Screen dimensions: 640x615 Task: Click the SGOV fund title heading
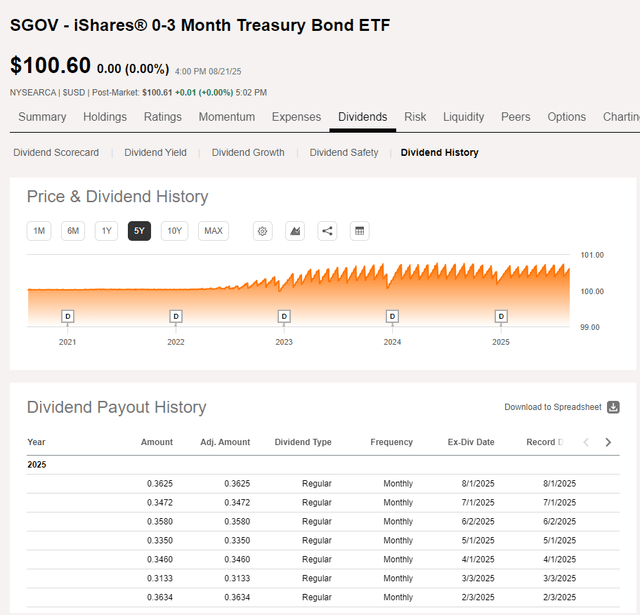coord(200,25)
